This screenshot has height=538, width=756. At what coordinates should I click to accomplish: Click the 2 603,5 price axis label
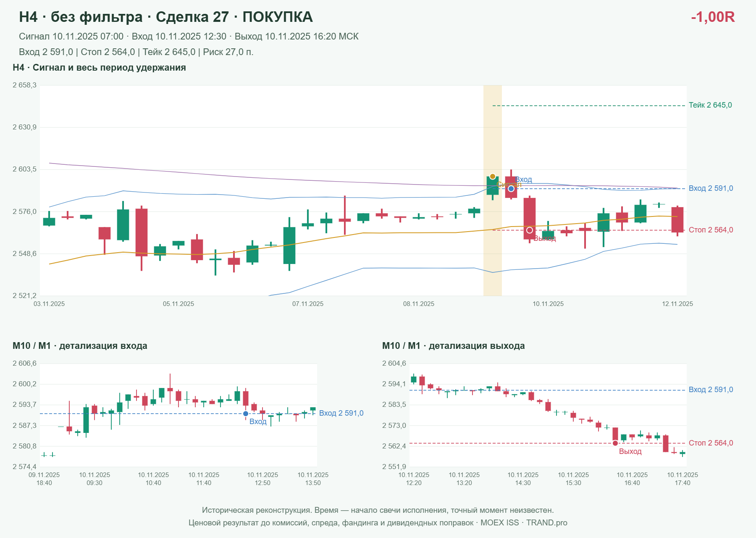[24, 169]
